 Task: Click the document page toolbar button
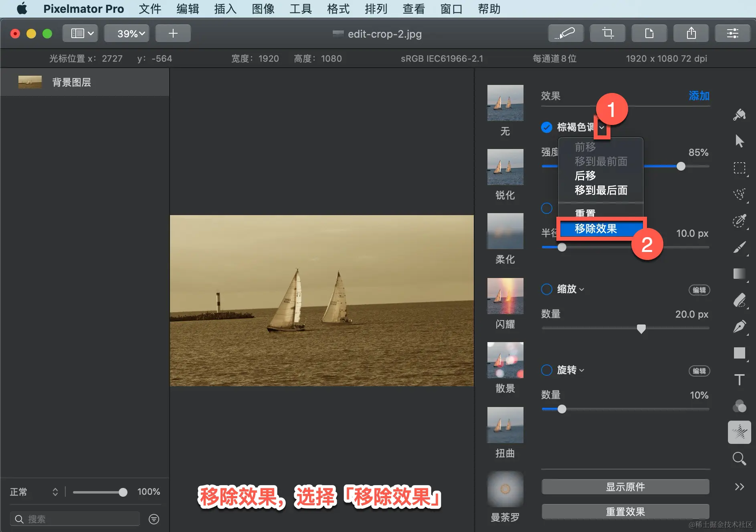click(649, 33)
